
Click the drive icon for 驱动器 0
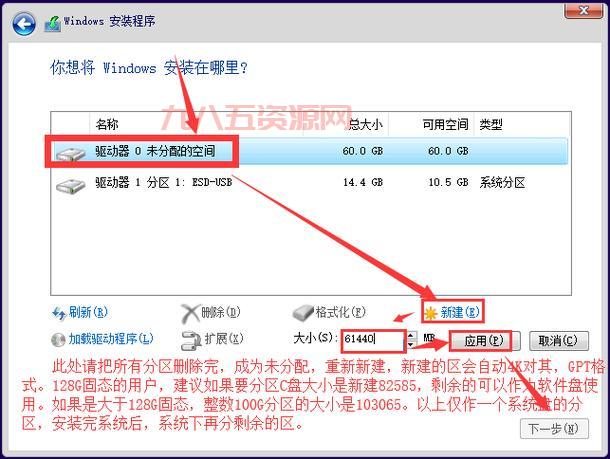[70, 153]
